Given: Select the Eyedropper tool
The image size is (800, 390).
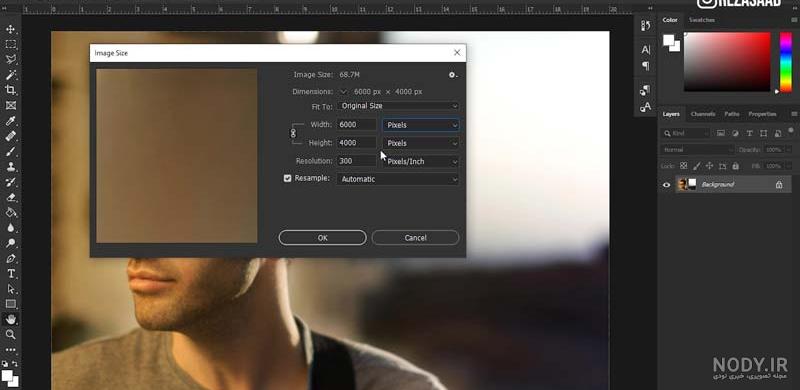Looking at the screenshot, I should click(x=11, y=120).
